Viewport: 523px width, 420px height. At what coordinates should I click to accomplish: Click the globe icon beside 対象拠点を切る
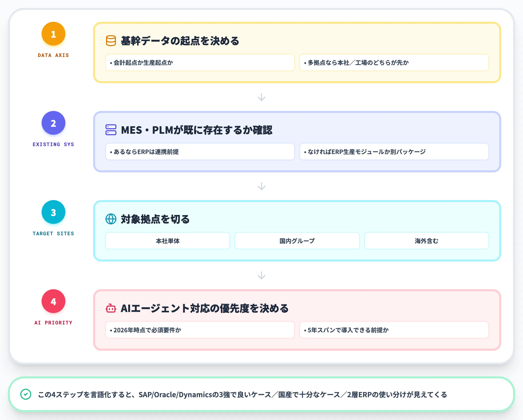point(111,219)
